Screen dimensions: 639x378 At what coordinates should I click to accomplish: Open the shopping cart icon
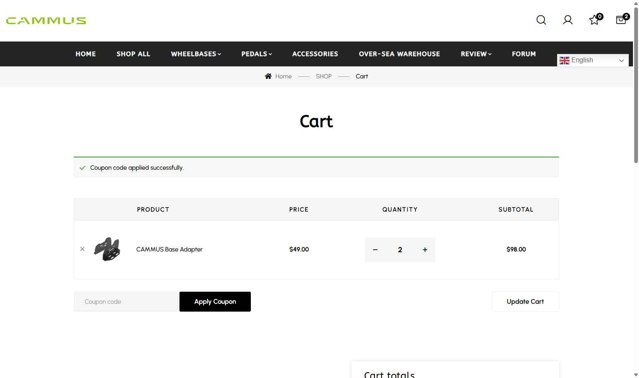tap(621, 20)
